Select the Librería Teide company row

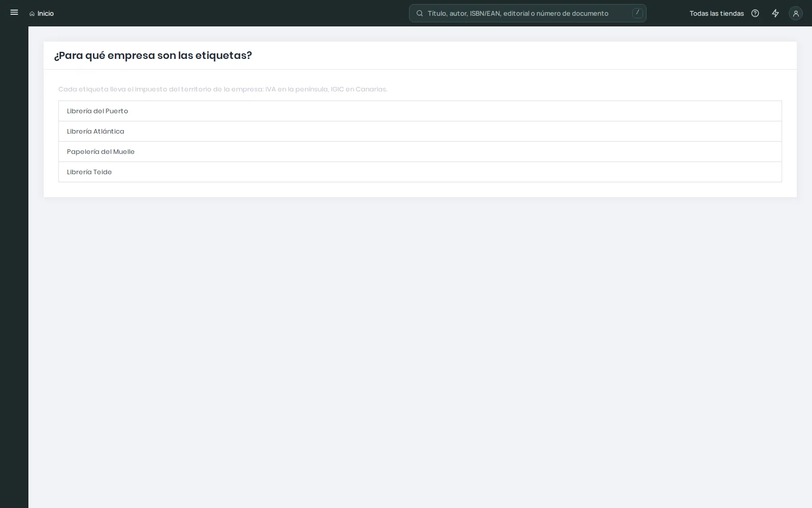420,172
